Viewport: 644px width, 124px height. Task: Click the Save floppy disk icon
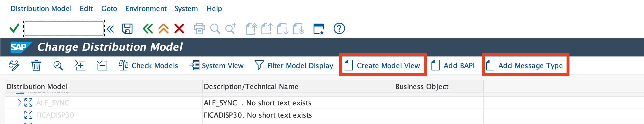click(x=127, y=29)
